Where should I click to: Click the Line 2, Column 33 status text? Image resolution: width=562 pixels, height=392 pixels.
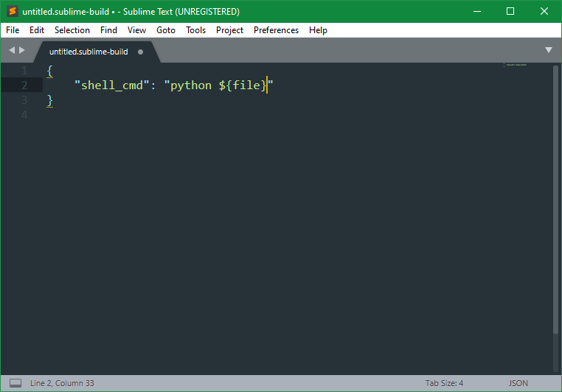click(x=62, y=383)
